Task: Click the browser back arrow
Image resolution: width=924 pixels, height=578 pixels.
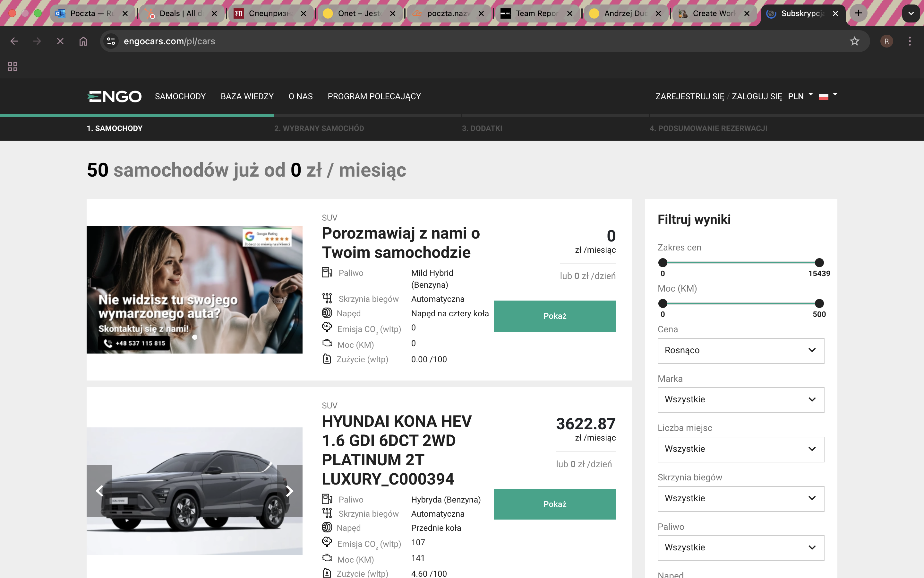Action: (x=14, y=41)
